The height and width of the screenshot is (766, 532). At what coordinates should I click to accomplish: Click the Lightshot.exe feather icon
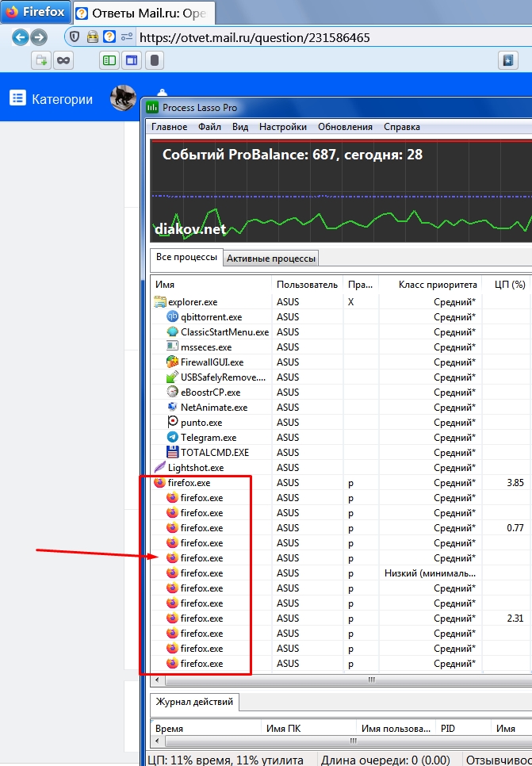coord(159,468)
